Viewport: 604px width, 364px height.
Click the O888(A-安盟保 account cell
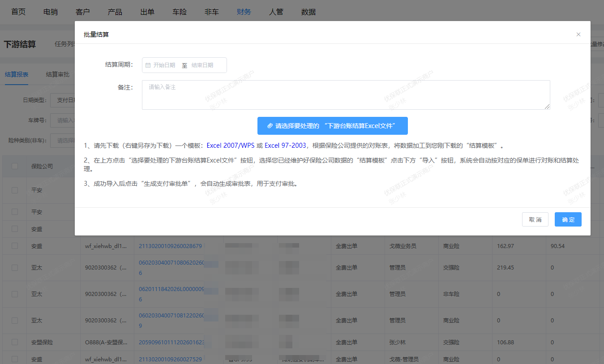(x=107, y=342)
